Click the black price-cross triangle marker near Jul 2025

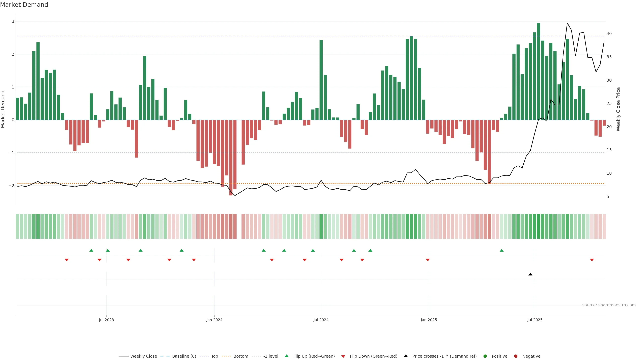(x=530, y=274)
